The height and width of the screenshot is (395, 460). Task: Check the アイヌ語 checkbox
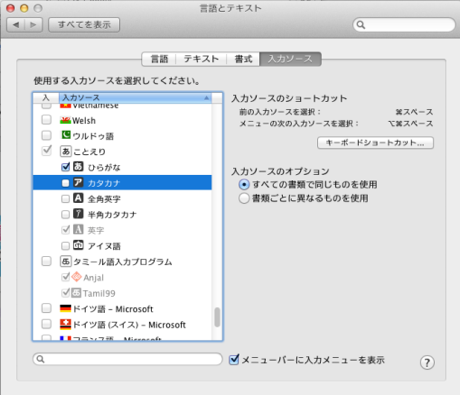coord(65,246)
